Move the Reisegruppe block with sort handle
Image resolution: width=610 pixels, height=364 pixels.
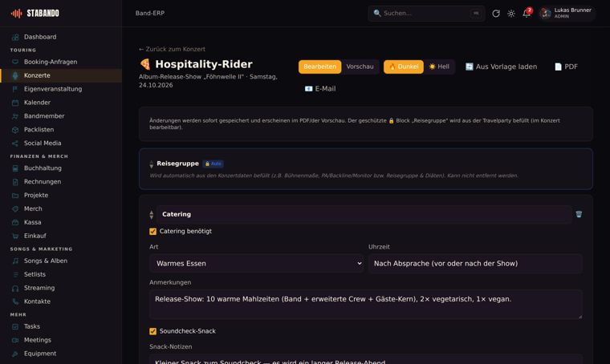(x=152, y=164)
